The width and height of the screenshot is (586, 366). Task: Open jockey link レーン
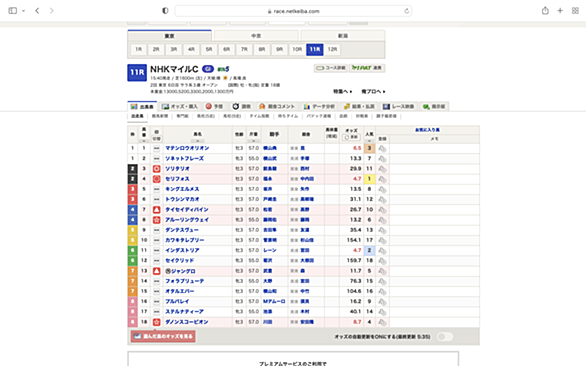click(x=270, y=250)
